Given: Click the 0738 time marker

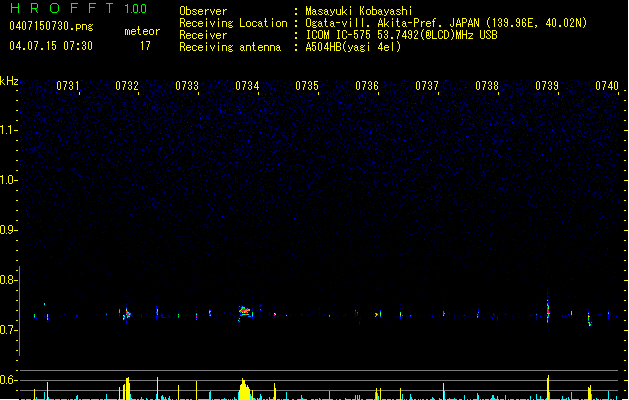Looking at the screenshot, I should 487,86.
